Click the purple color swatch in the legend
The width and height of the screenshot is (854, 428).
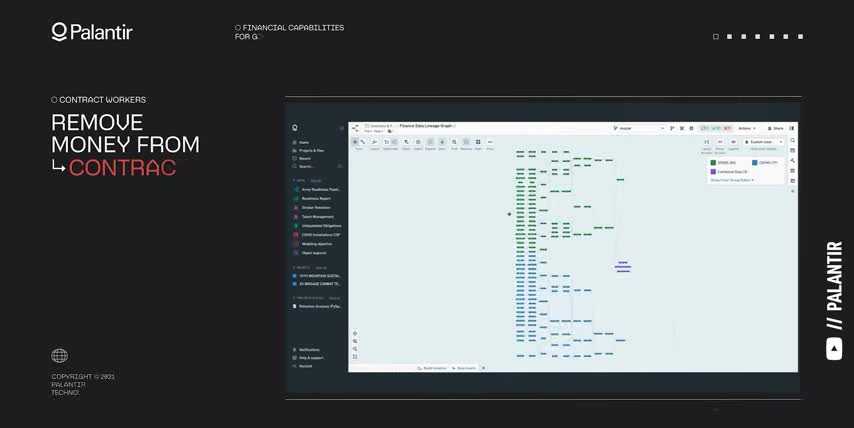713,172
